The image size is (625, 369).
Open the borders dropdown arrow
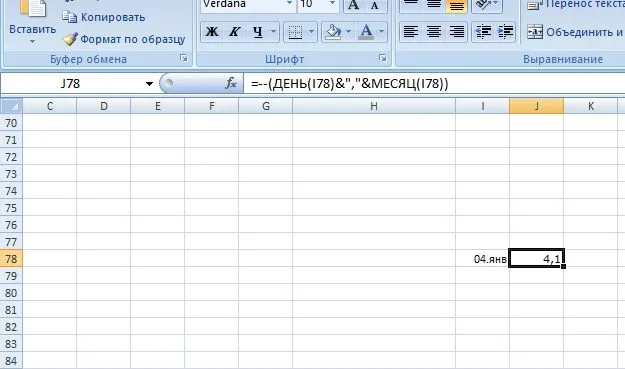(x=311, y=31)
